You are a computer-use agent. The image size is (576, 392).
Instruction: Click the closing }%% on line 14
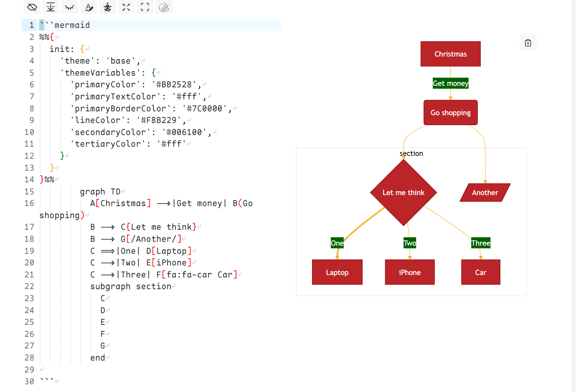tap(47, 180)
